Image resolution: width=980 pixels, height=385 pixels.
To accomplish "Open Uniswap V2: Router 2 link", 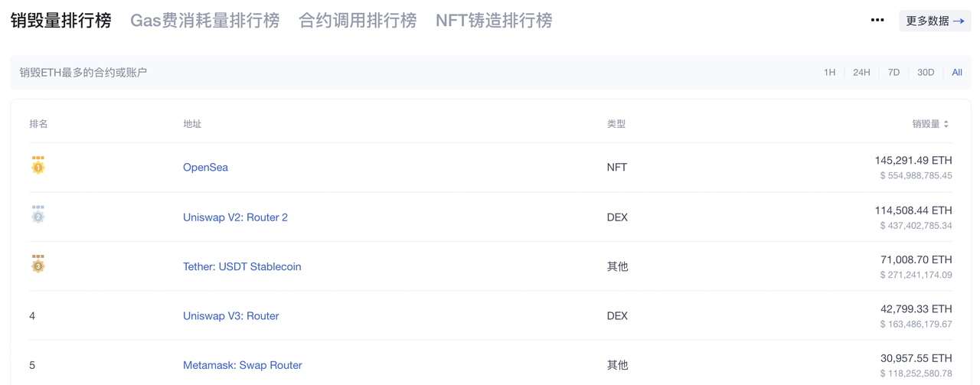I will click(235, 217).
